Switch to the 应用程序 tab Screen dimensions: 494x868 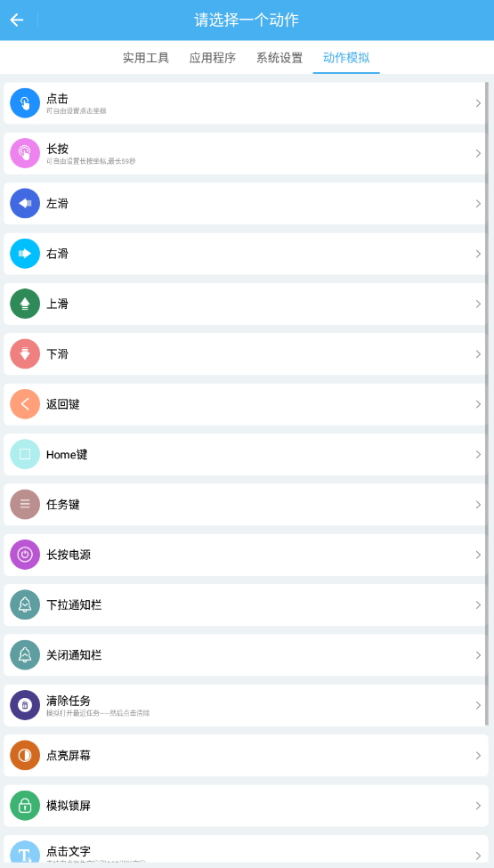click(x=213, y=58)
